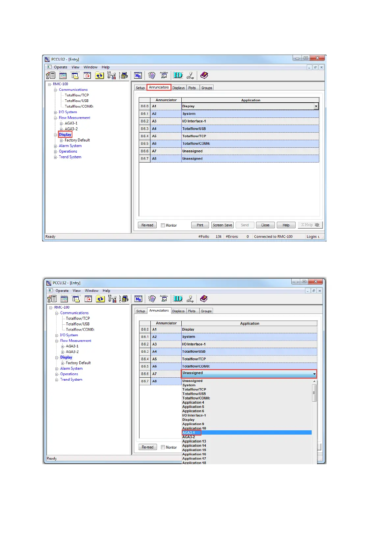Click the application dropdown list scrollbar thumb

[314, 393]
